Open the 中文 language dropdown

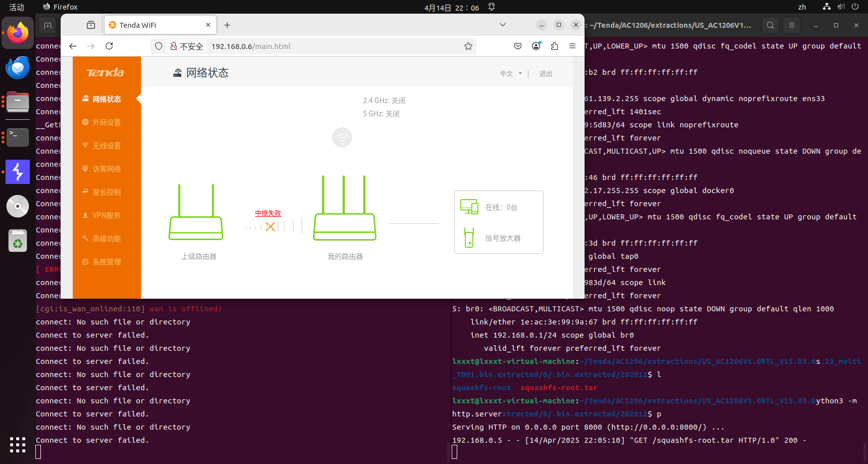[x=511, y=74]
